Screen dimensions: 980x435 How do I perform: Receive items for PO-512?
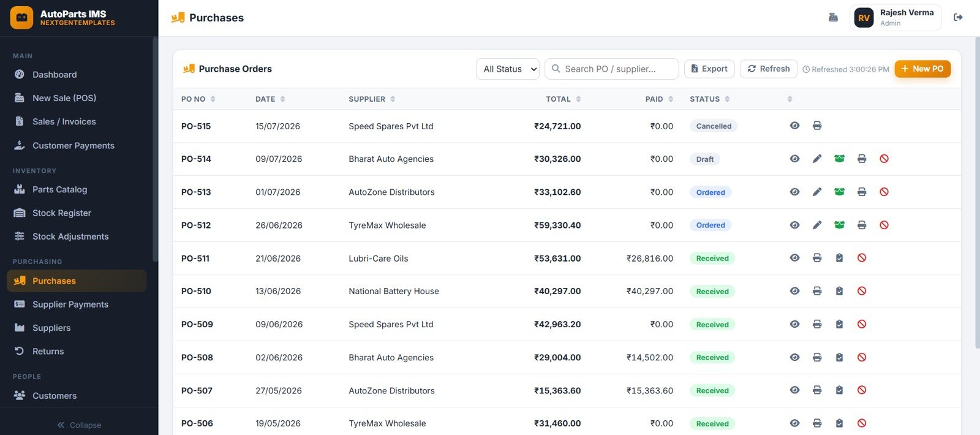coord(839,225)
